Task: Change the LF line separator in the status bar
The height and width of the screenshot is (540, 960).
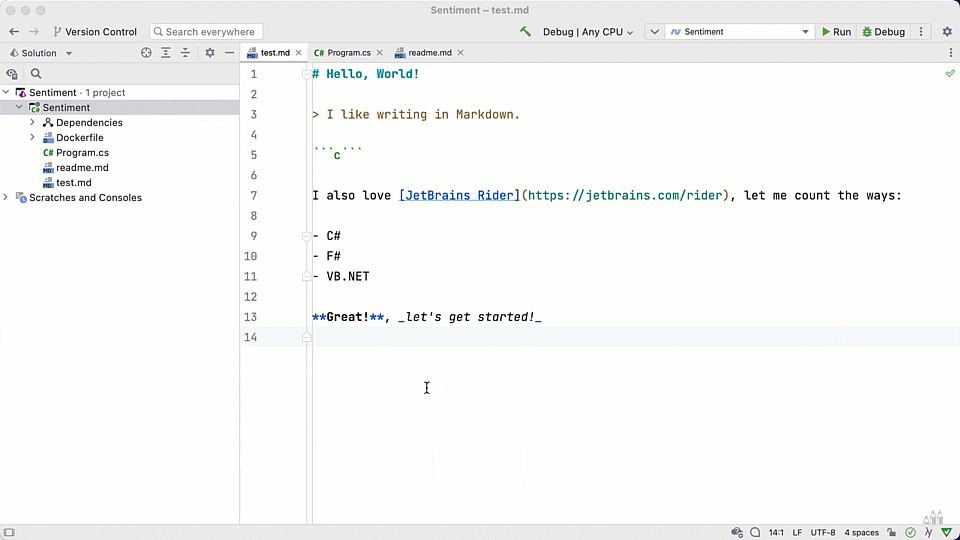Action: point(797,533)
